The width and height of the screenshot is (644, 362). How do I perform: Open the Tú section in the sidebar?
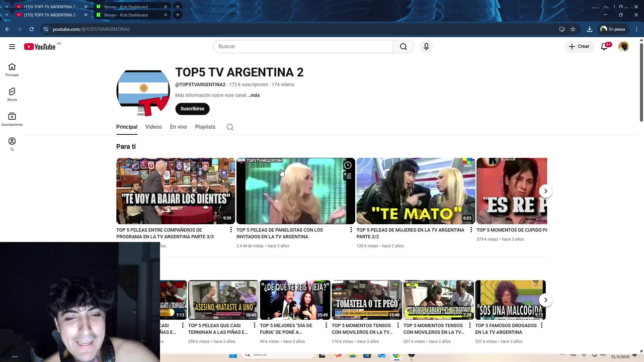12,144
